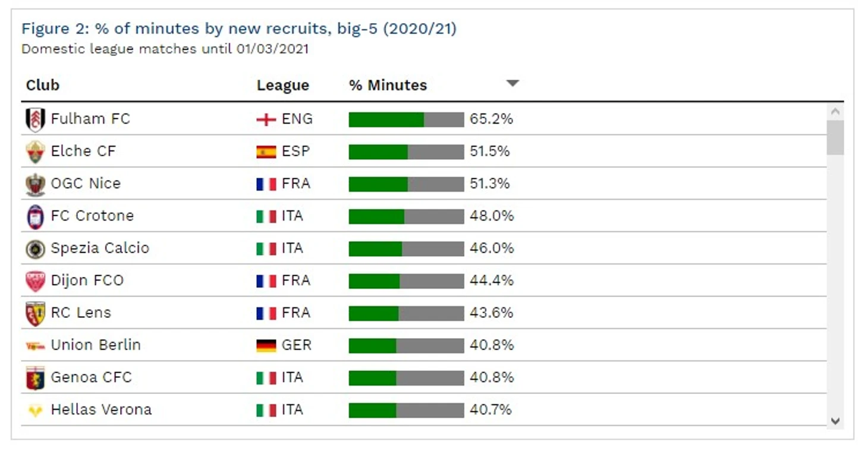Viewport: 868px width, 457px height.
Task: Select the Union Berlin club name
Action: [x=96, y=345]
